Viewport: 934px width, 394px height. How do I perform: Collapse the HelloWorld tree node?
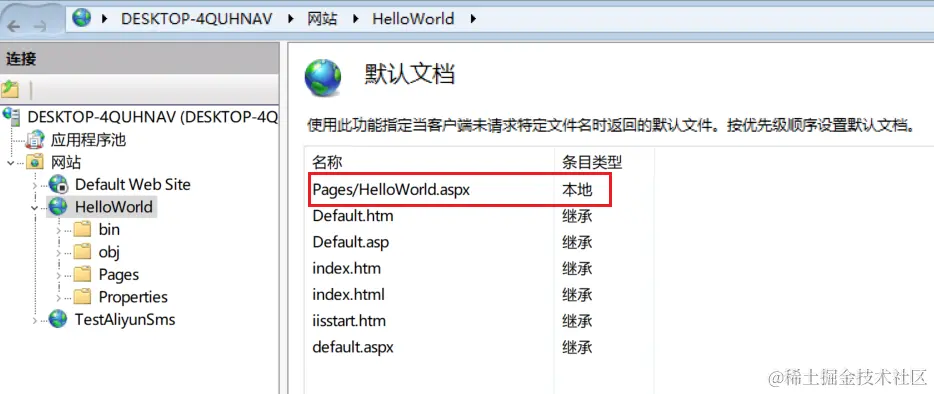tap(35, 208)
